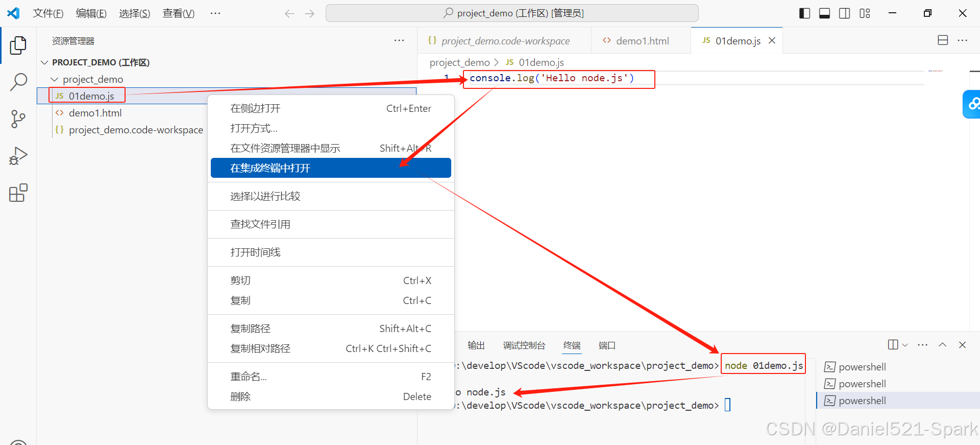Open the split terminal dropdown chevron

pos(905,345)
